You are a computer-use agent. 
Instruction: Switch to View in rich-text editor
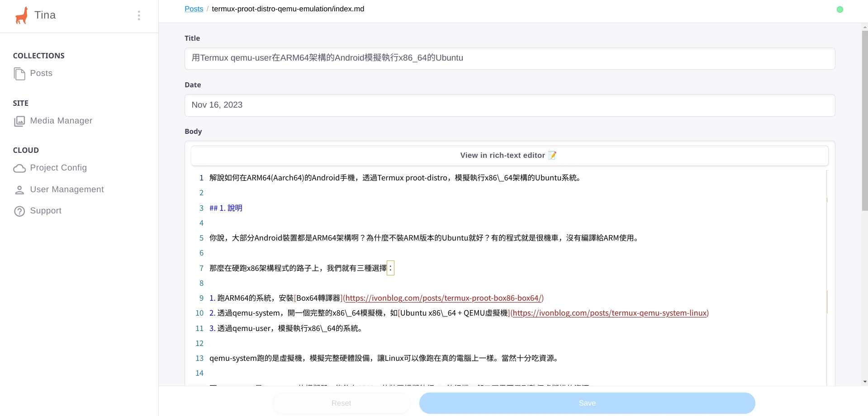tap(509, 156)
